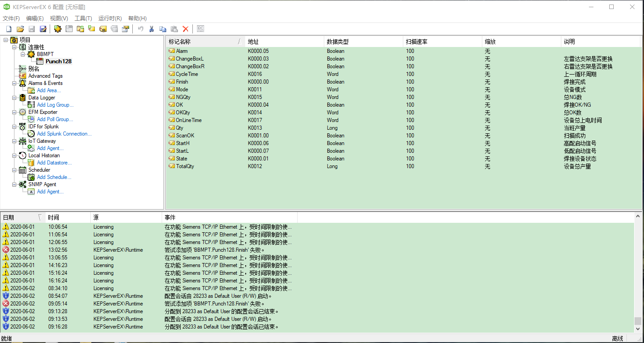Image resolution: width=644 pixels, height=343 pixels.
Task: Sort event log by 日期 column header
Action: [x=23, y=217]
